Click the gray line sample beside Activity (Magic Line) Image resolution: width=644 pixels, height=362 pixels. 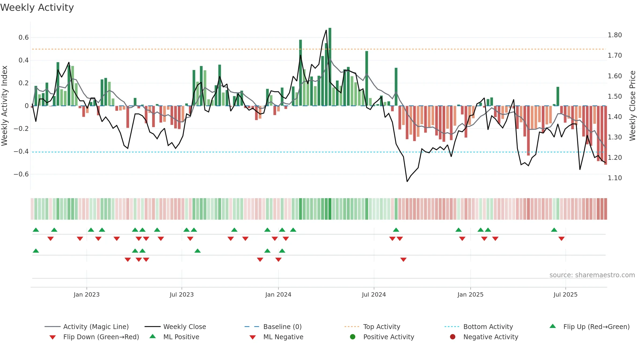coord(53,327)
